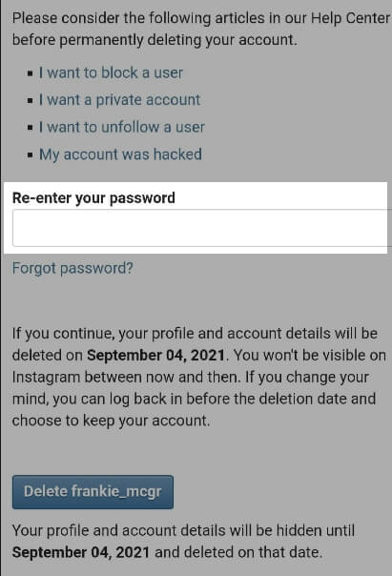Open the "My account was hacked" article
Viewport: 392px width, 576px height.
[x=120, y=154]
